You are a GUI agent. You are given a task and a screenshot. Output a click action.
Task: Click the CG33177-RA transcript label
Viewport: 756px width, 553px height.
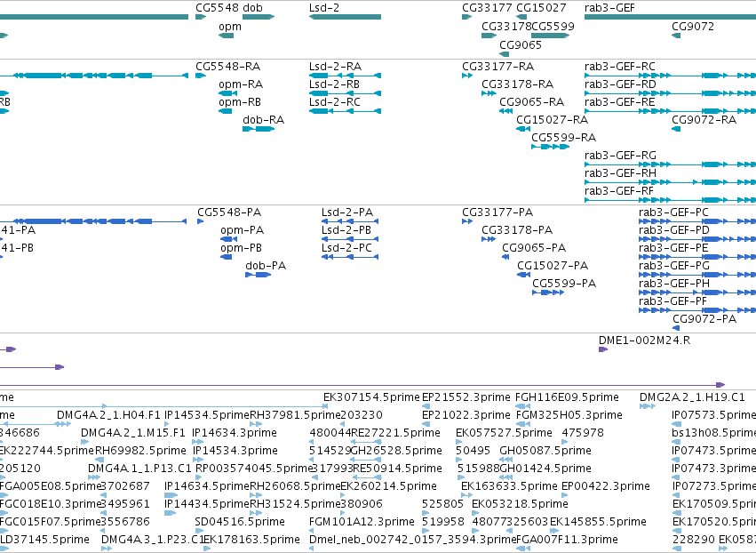tap(498, 66)
